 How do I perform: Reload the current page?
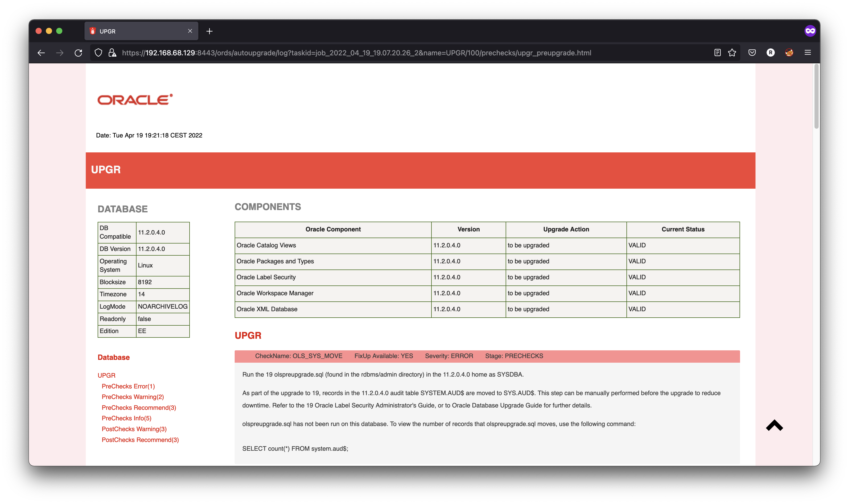(79, 53)
